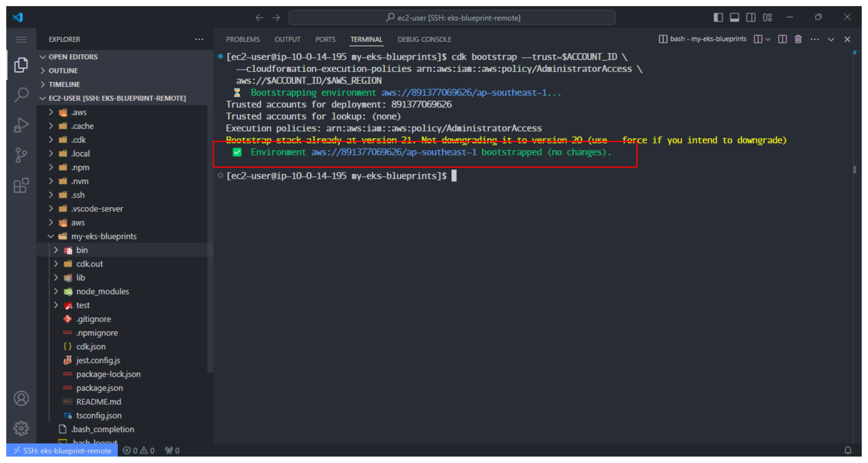Click SSH: eks-blueprint-remote status indicator
Screen dimensions: 868x463
(62, 450)
